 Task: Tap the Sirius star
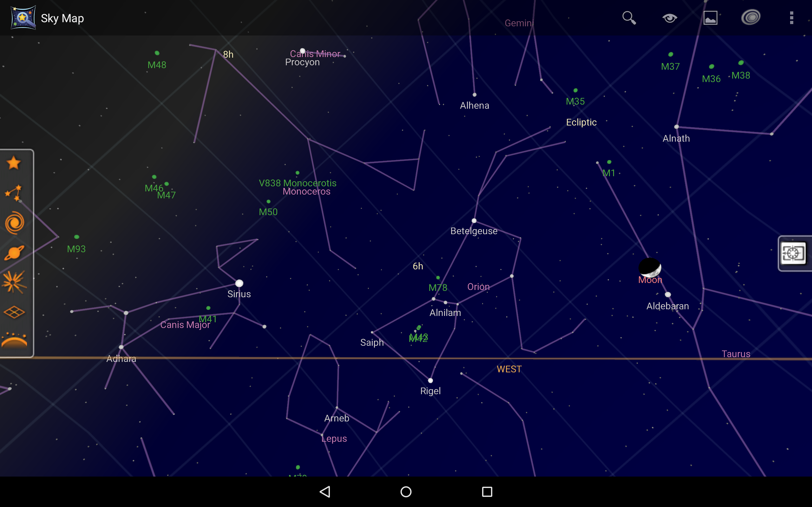[x=239, y=283]
